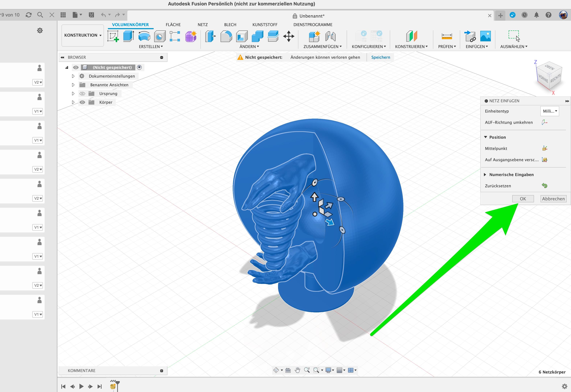Select the Offset Face tool
Viewport: 571px width, 392px height.
273,36
